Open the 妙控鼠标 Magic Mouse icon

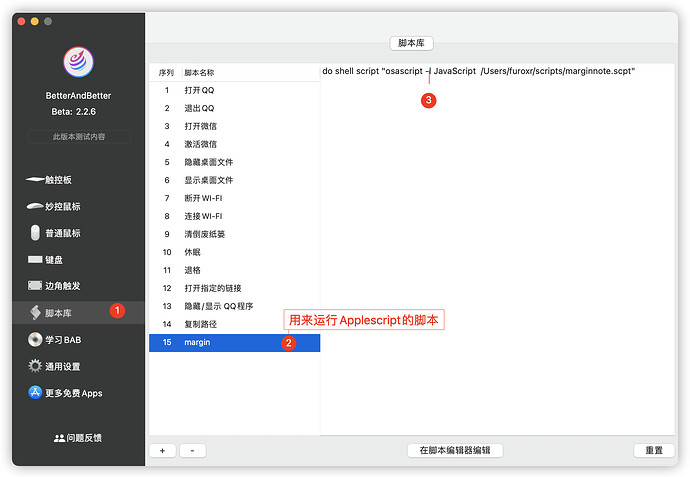(x=35, y=206)
